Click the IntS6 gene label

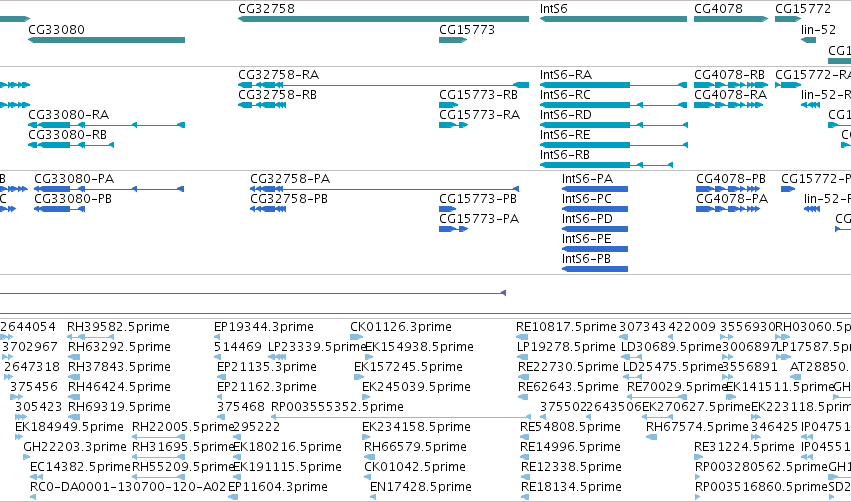click(x=554, y=9)
